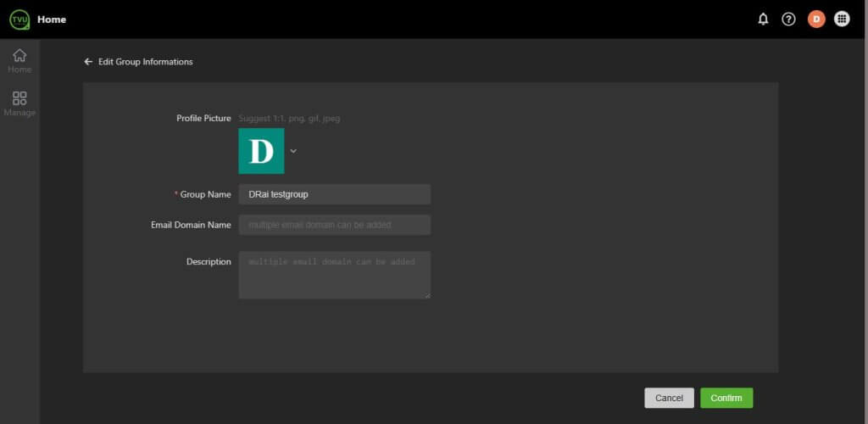This screenshot has width=868, height=424.
Task: Click into the Email Domain Name field
Action: (334, 225)
